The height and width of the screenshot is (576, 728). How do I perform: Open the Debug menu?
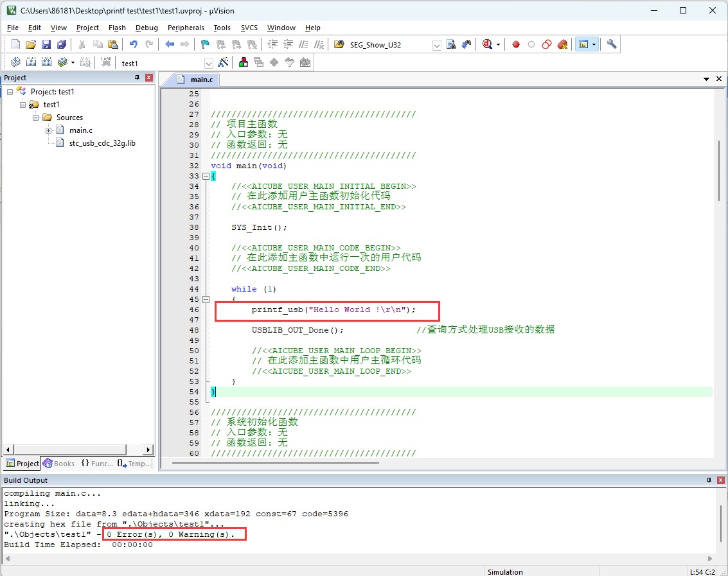[x=146, y=28]
